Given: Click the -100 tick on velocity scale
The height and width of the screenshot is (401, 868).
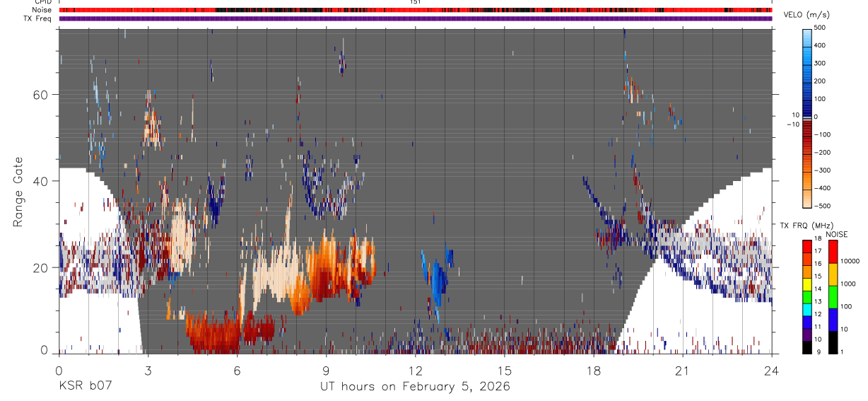Looking at the screenshot, I should click(x=821, y=134).
